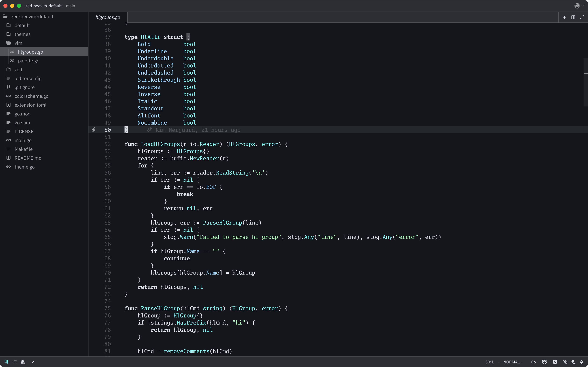
Task: Open theme.go file
Action: [x=44, y=167]
